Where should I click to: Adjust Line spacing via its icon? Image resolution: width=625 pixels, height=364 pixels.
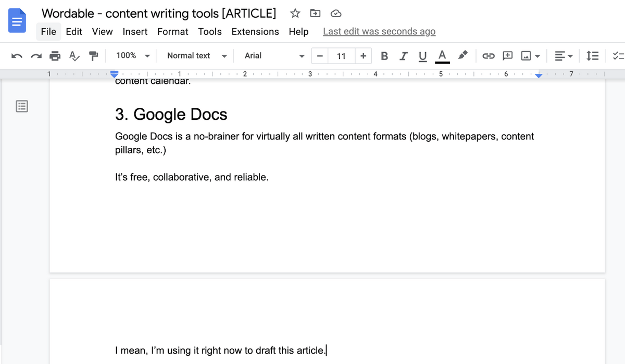point(593,56)
